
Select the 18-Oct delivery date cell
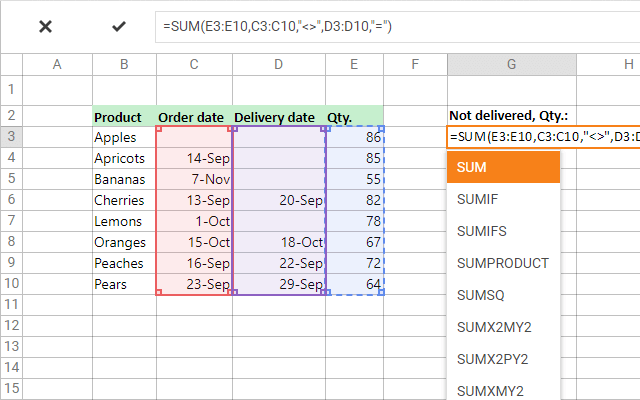pos(278,242)
